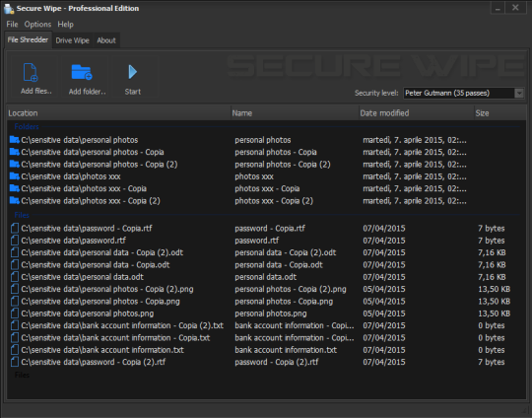Viewport: 532px width, 418px height.
Task: Collapse the Folders group header
Action: click(27, 126)
